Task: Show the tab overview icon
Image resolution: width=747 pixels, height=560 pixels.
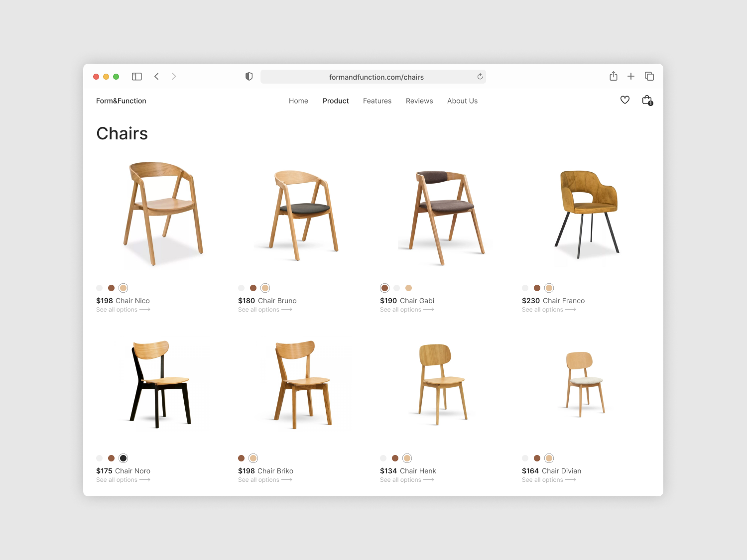Action: [649, 76]
